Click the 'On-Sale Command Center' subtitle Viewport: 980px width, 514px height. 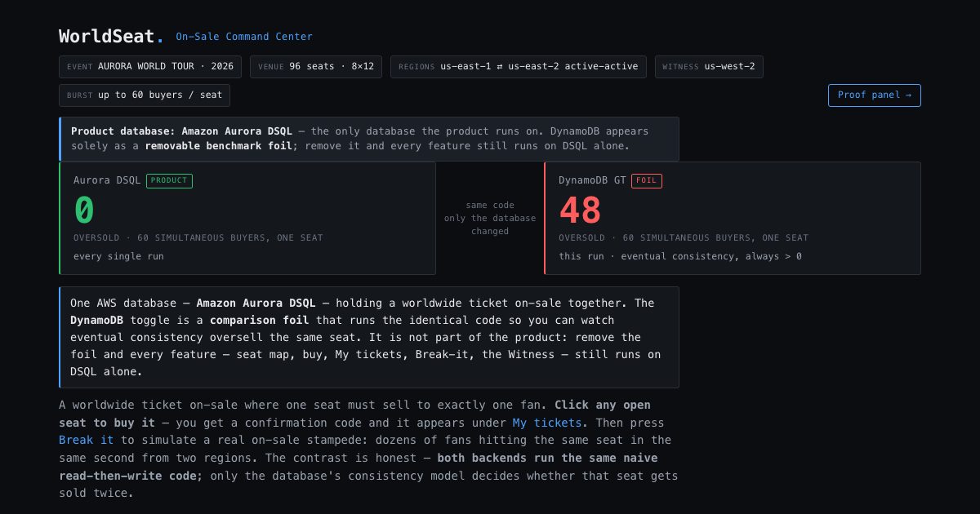point(244,37)
